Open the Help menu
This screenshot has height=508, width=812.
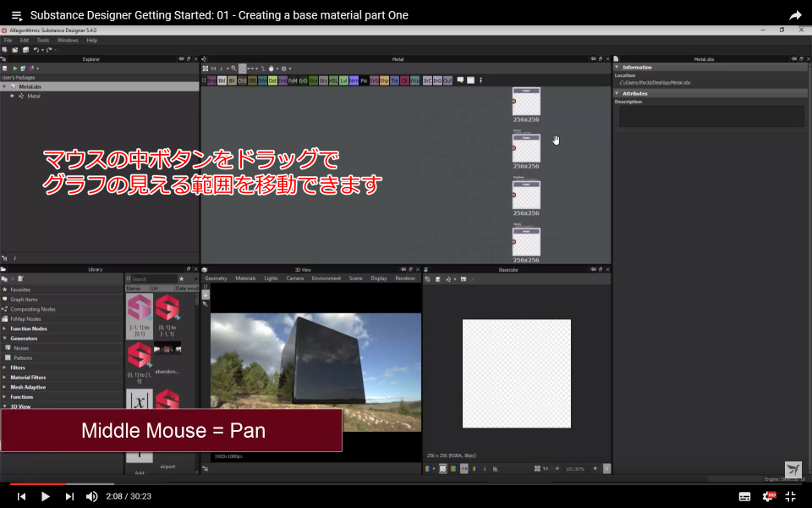click(x=91, y=40)
